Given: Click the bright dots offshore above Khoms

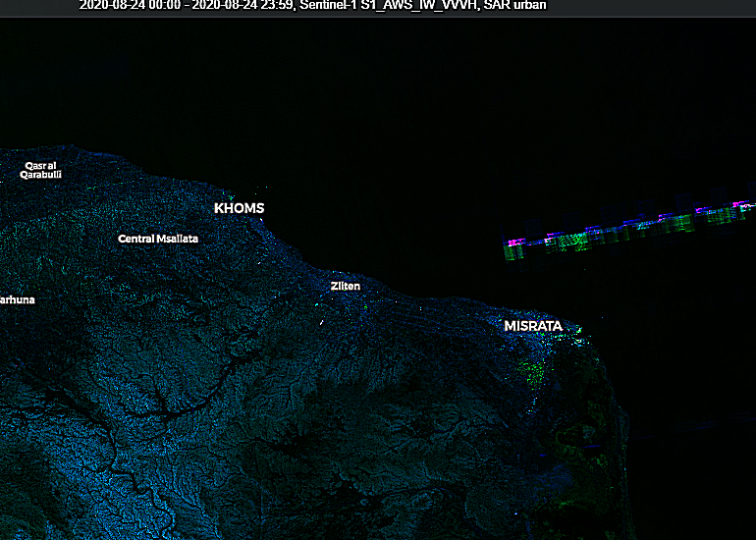Looking at the screenshot, I should 261,189.
